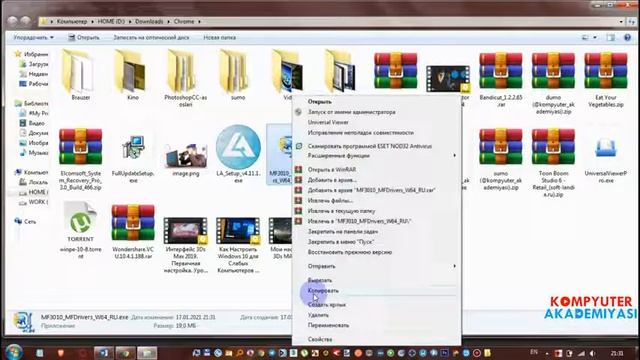Click Компьютер in the address path
This screenshot has height=360, width=640.
pos(72,21)
